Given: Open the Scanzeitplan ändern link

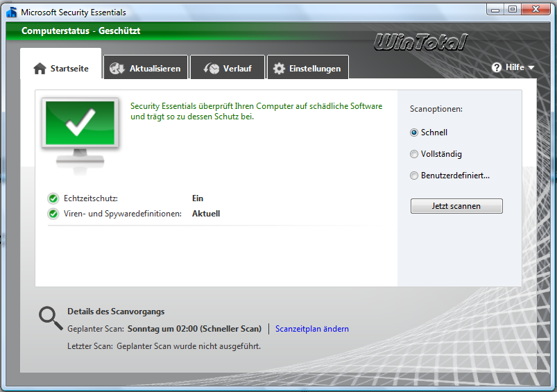Looking at the screenshot, I should 312,329.
